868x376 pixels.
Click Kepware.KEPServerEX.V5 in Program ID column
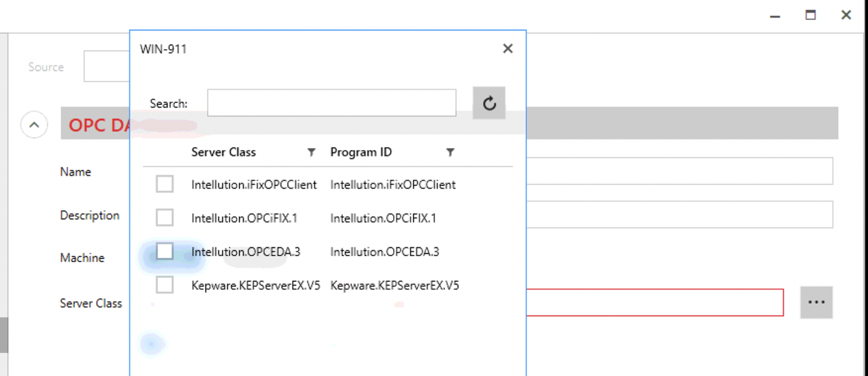coord(395,285)
